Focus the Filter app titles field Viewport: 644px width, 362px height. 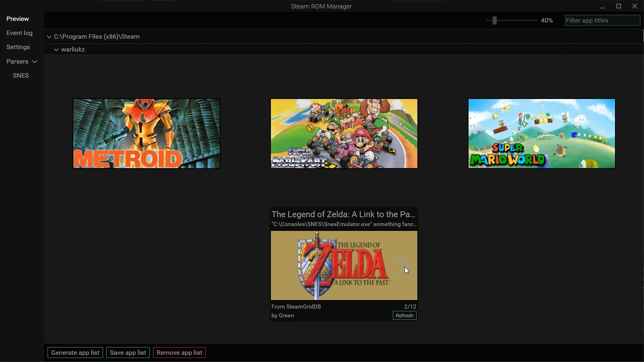coord(603,21)
